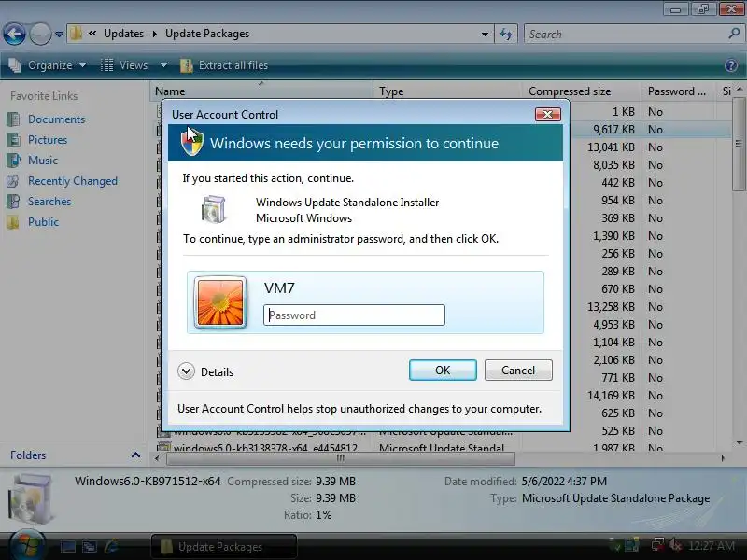Expand the Folders pane chevron
747x560 pixels.
point(135,455)
